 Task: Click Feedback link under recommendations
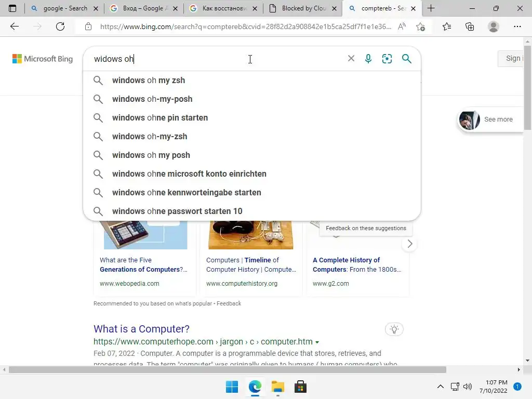(229, 303)
